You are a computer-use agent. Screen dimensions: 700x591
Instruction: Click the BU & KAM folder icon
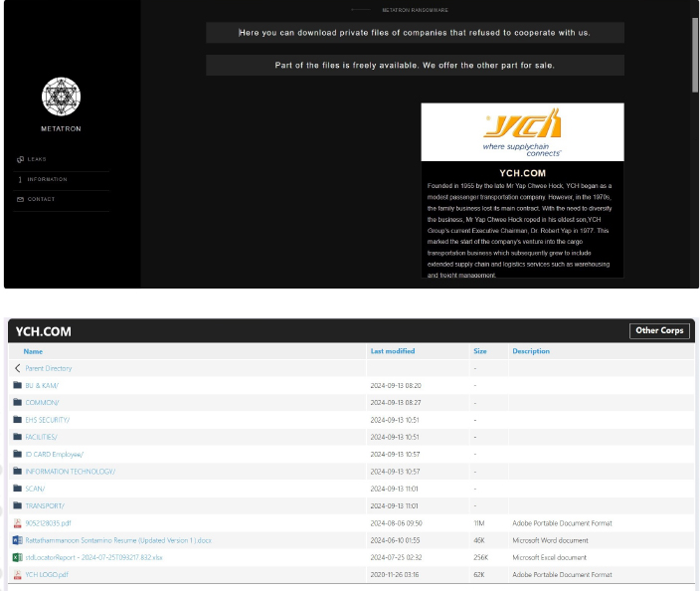[18, 385]
